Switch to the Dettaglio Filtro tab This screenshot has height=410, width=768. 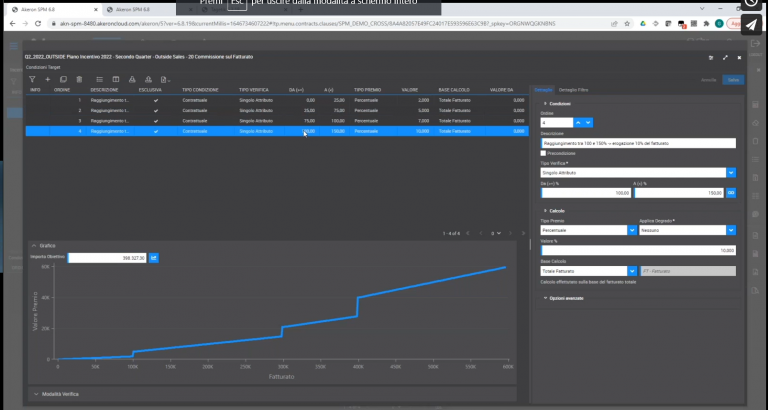pyautogui.click(x=573, y=90)
